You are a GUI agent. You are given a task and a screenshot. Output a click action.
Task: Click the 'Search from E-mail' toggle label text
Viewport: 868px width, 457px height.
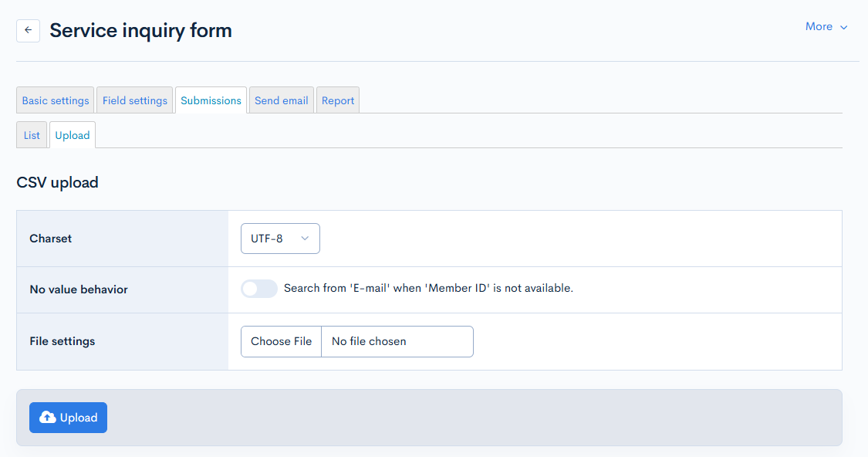428,288
